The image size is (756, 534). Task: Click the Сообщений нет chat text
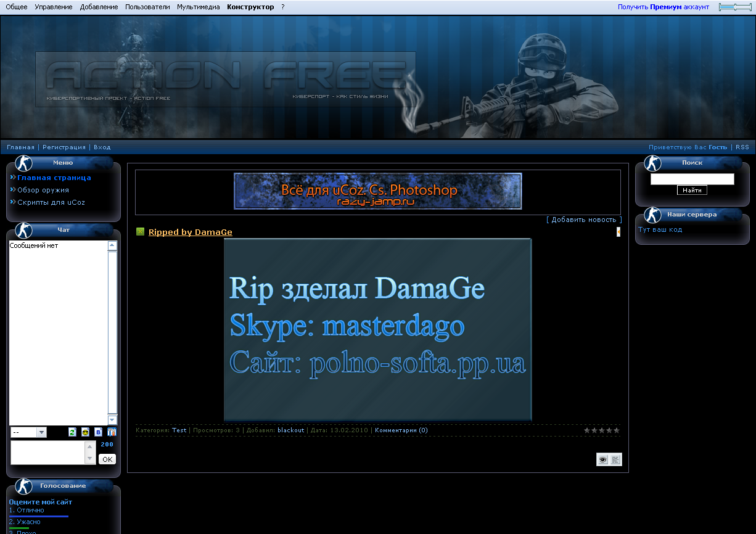[34, 245]
